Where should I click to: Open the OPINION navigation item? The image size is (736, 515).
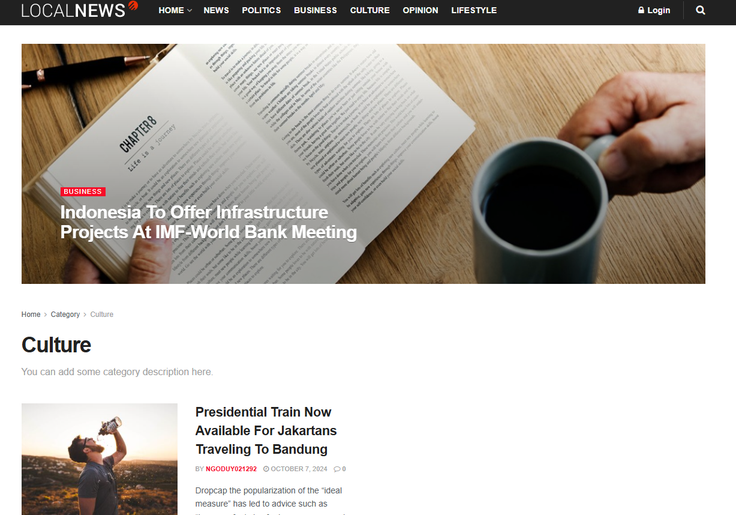pyautogui.click(x=420, y=10)
